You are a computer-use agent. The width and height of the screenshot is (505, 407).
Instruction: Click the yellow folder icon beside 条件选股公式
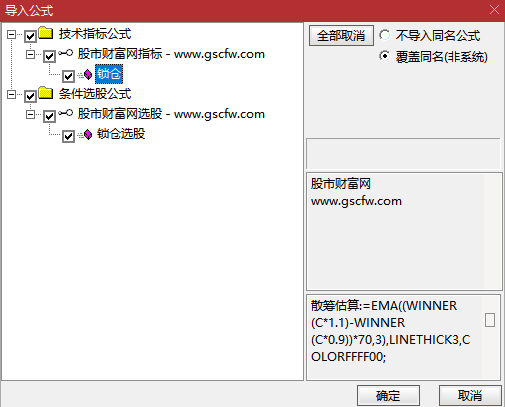pyautogui.click(x=45, y=93)
